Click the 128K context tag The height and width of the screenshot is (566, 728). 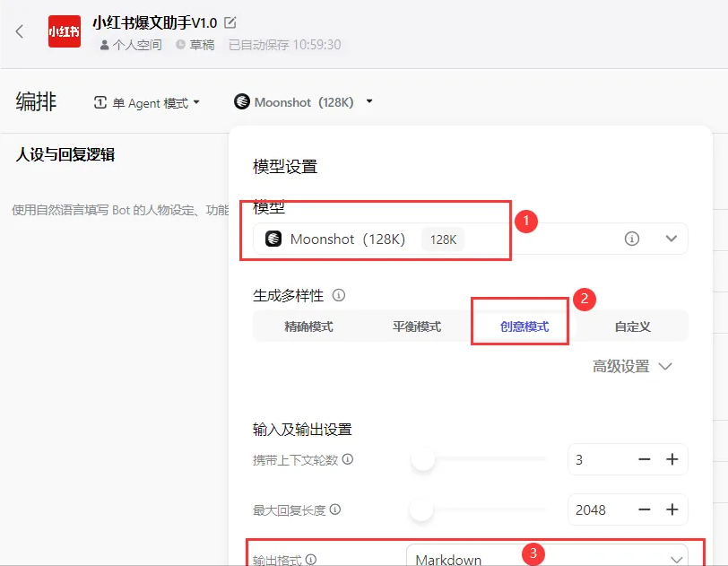pos(443,239)
